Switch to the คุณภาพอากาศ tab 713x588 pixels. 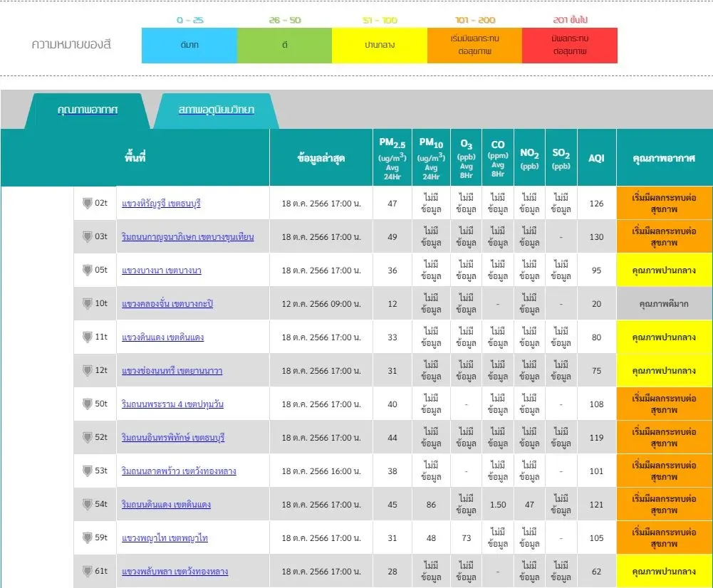(x=88, y=110)
